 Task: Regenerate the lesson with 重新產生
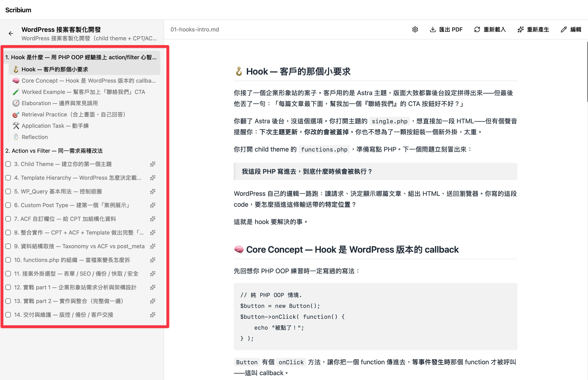coord(533,30)
